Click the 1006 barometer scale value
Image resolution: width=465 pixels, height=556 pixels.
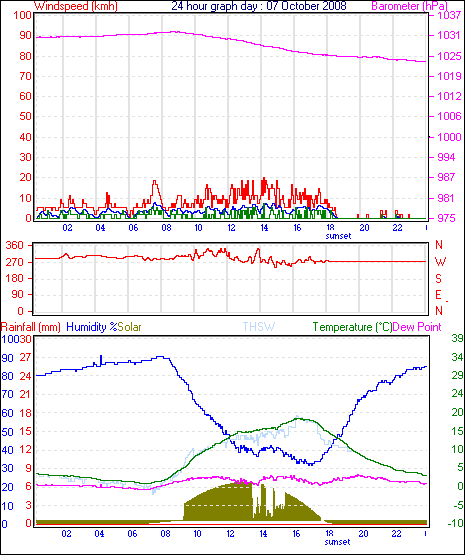coord(449,116)
